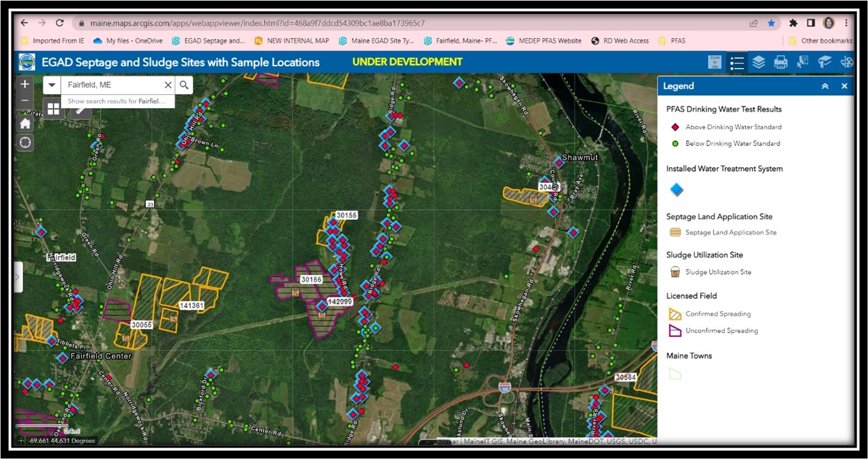868x459 pixels.
Task: Click the green circle Below Drinking Water Standard symbol
Action: point(675,144)
